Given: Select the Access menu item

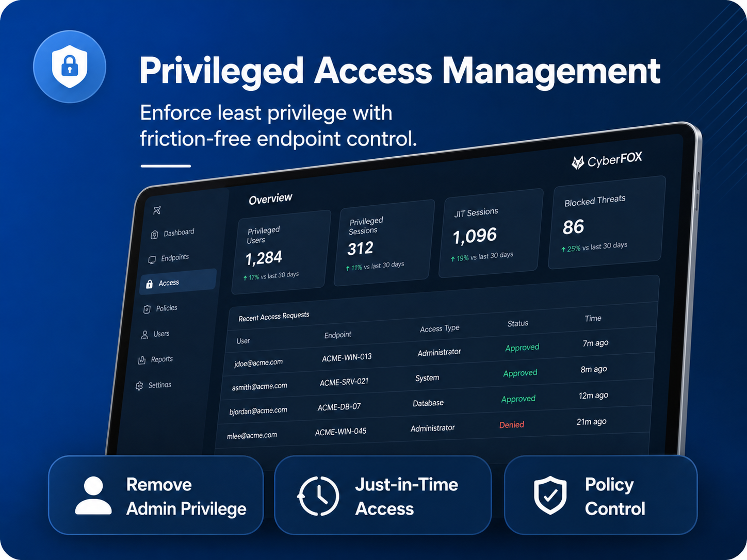Looking at the screenshot, I should coord(178,282).
